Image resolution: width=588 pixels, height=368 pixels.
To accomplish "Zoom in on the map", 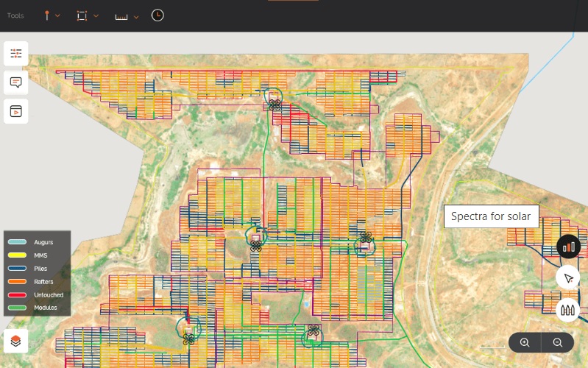I will [x=525, y=342].
